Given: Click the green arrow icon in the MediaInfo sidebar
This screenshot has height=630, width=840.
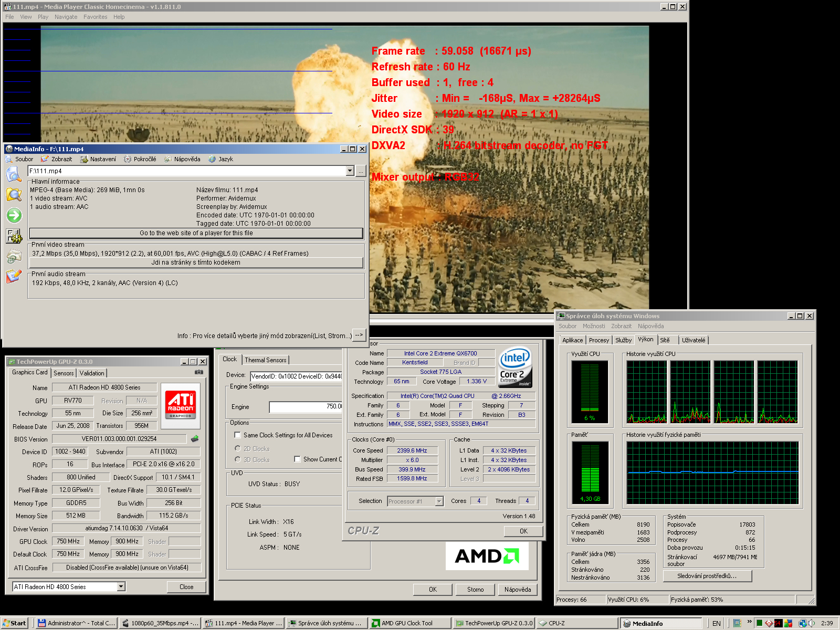Looking at the screenshot, I should (14, 215).
